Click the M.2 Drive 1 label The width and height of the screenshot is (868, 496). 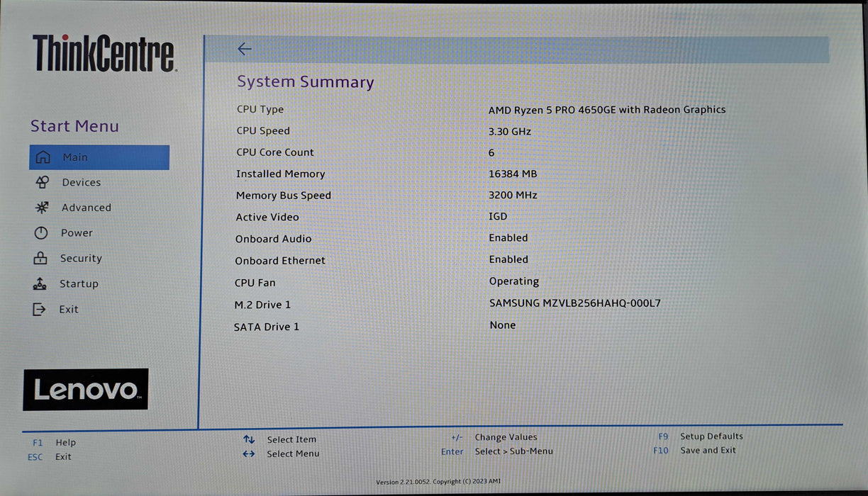pos(263,305)
